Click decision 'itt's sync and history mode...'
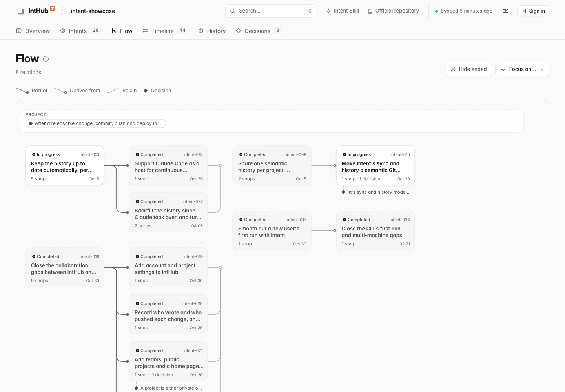This screenshot has width=565, height=392. (x=375, y=192)
